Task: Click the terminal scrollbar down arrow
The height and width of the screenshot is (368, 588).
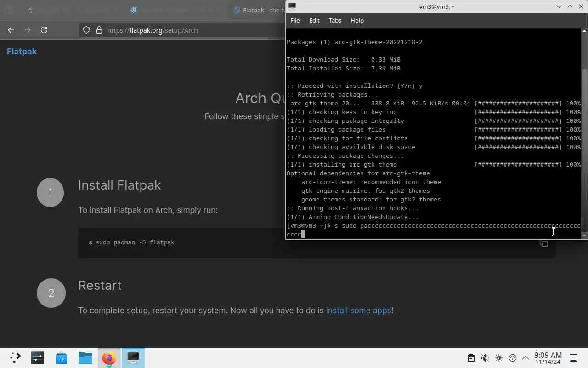Action: [584, 236]
